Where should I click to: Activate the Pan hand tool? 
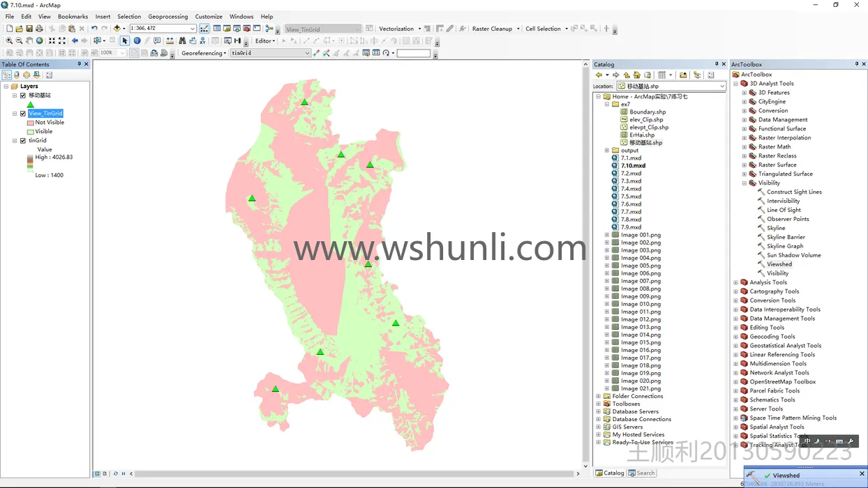pos(29,40)
